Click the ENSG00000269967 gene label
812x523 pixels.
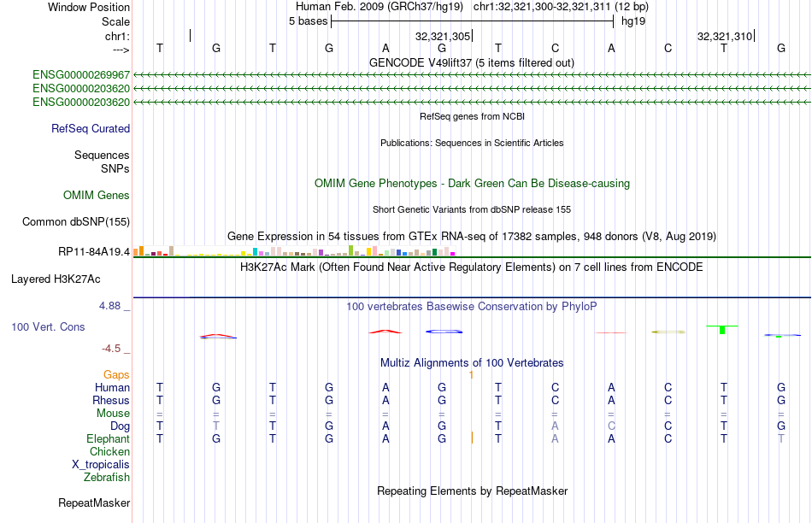pyautogui.click(x=81, y=75)
